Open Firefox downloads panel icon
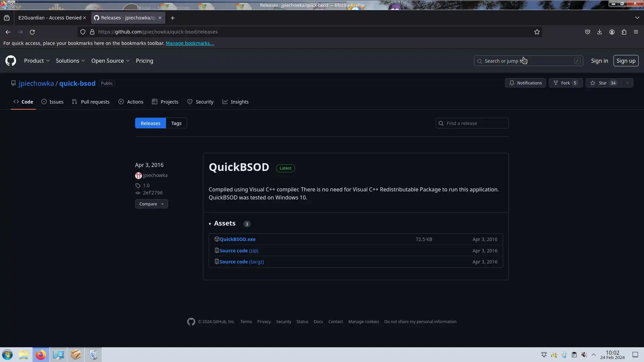 599,32
